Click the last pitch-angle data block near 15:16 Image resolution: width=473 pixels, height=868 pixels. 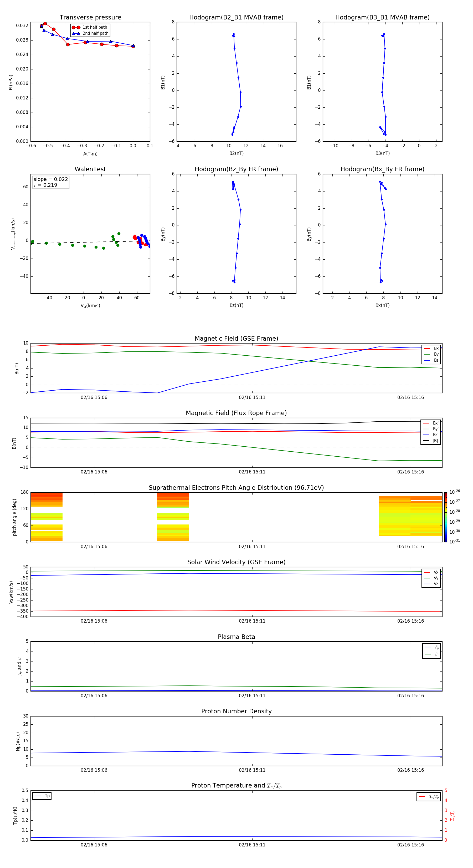[426, 516]
